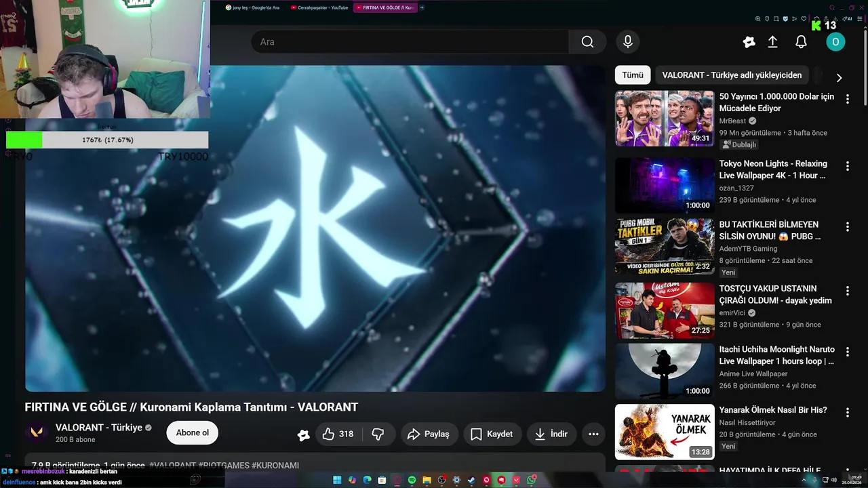Open options menu for PUBG taktikleri video
Image resolution: width=868 pixels, height=488 pixels.
(848, 227)
